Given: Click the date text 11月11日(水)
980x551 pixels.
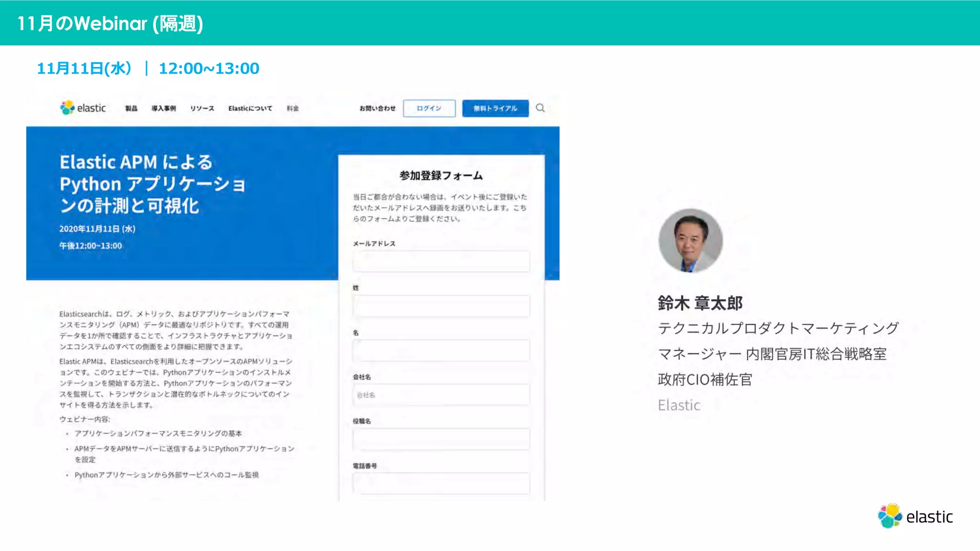Looking at the screenshot, I should [84, 68].
